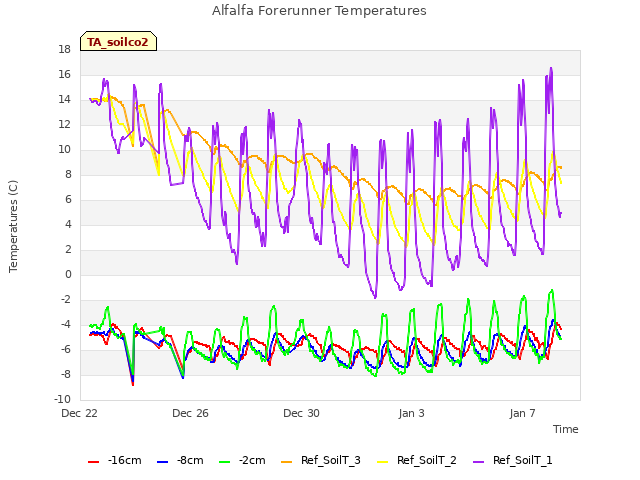Click the Dec 22 x-axis tick label
The height and width of the screenshot is (480, 640).
(x=80, y=413)
